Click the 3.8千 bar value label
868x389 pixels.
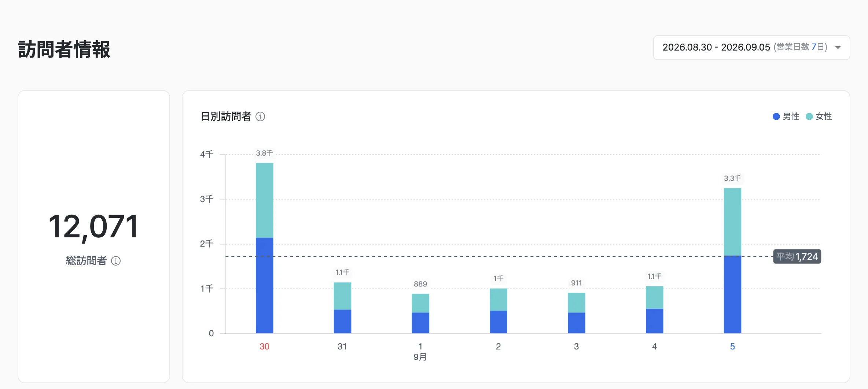tap(264, 153)
